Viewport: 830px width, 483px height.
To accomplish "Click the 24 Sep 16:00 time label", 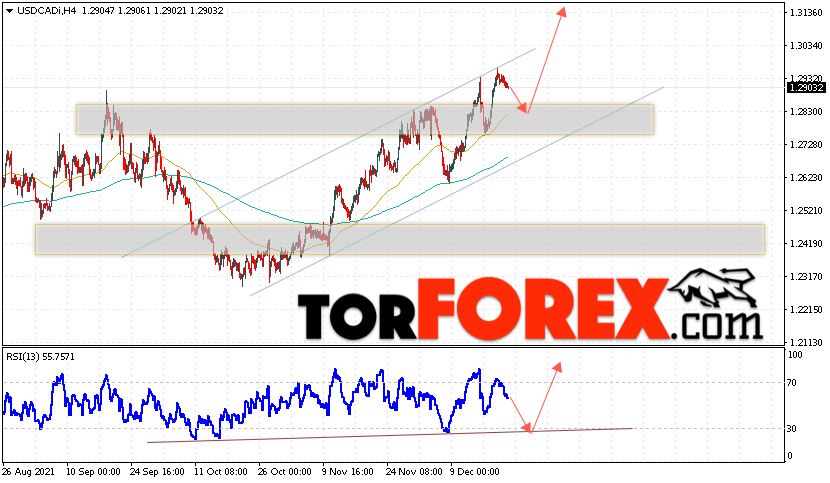I will 157,471.
